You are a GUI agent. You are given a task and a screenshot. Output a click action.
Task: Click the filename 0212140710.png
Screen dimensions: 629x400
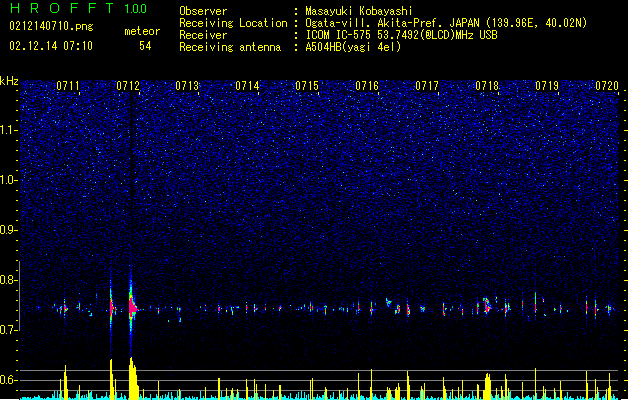pos(51,26)
